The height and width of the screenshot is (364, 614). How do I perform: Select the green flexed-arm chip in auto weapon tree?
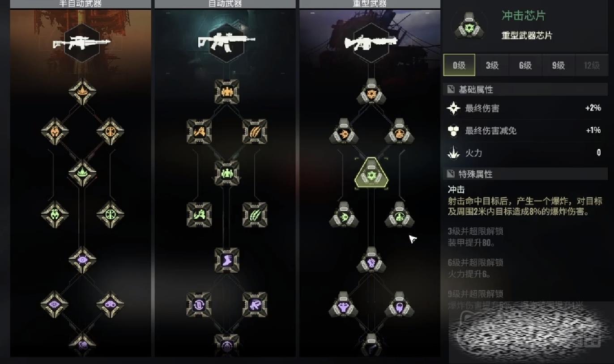pos(199,215)
